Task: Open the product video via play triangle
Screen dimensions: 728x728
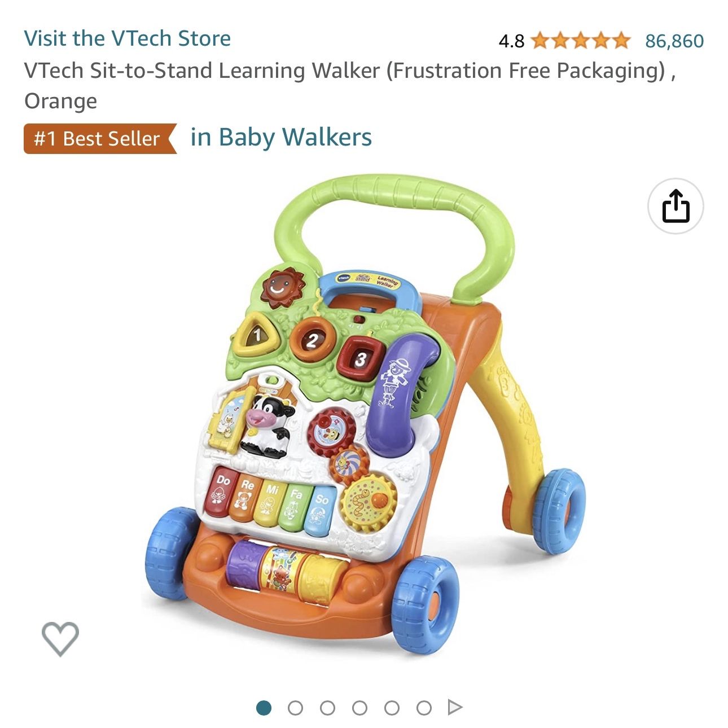Action: pyautogui.click(x=454, y=707)
